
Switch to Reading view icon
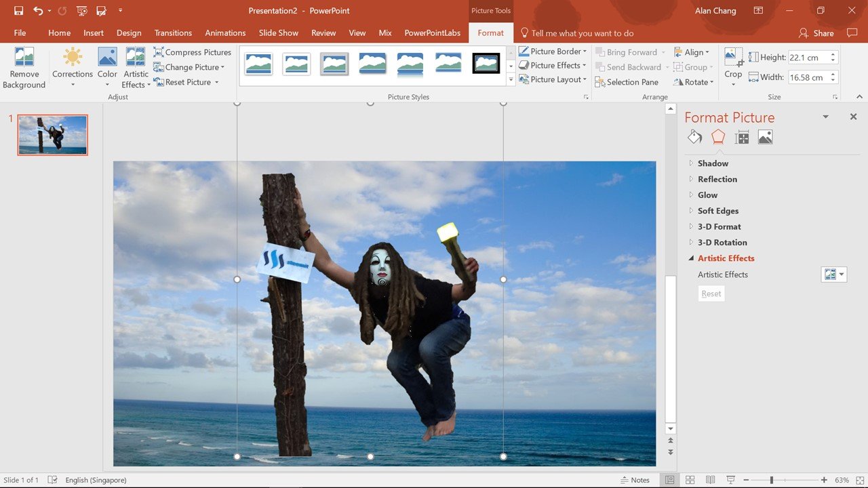click(x=711, y=480)
